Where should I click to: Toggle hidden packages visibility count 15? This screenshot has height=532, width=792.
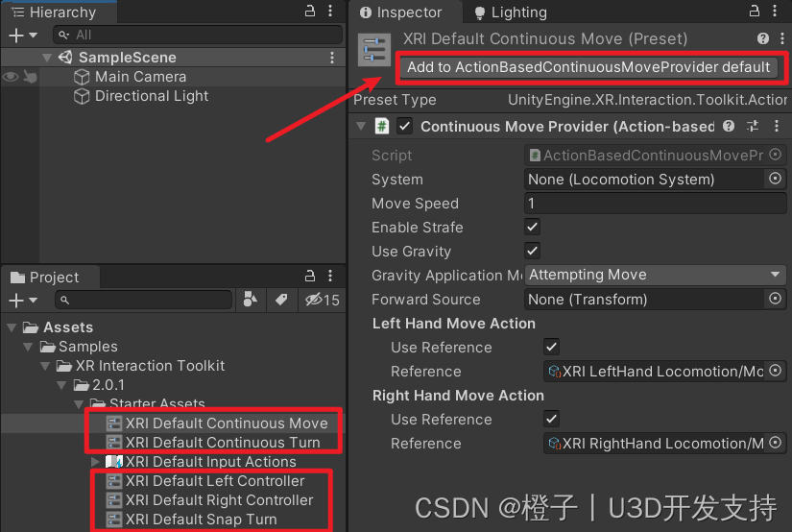click(x=322, y=300)
